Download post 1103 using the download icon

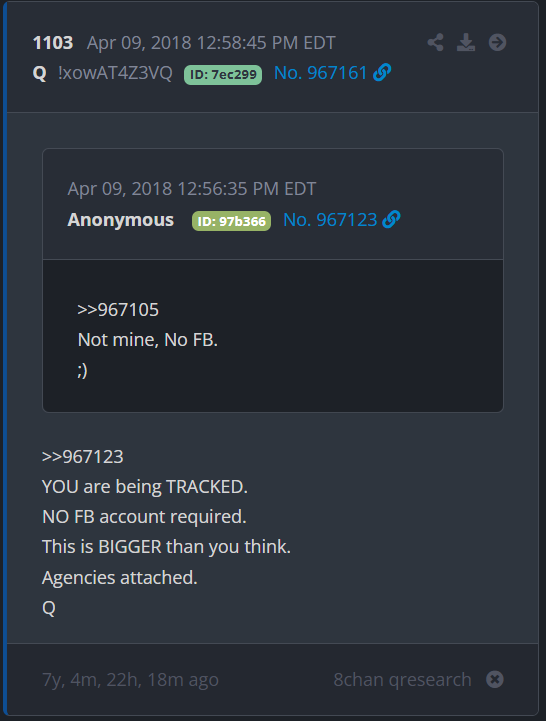pyautogui.click(x=466, y=42)
